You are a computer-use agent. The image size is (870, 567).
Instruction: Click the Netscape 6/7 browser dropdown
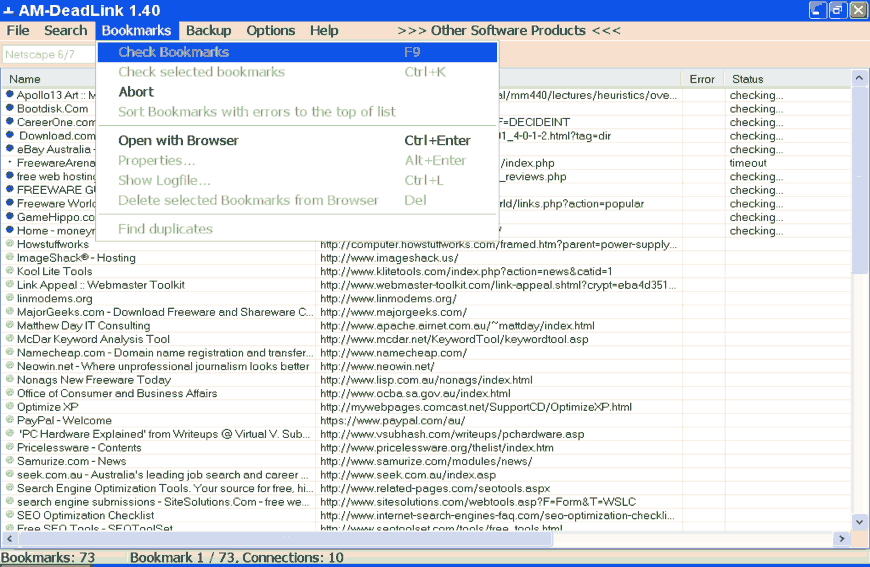pyautogui.click(x=49, y=54)
